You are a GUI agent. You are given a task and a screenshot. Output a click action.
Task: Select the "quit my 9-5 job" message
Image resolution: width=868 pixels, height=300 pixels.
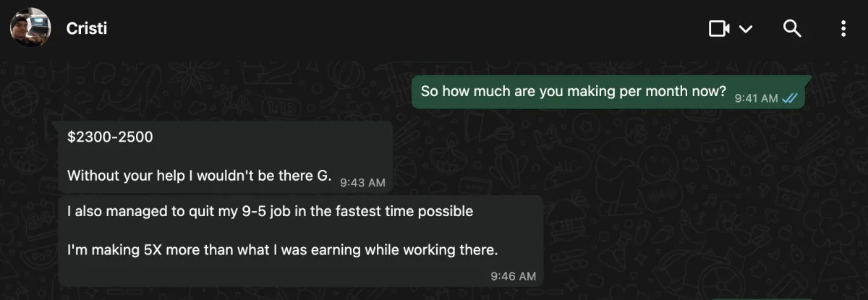click(x=300, y=241)
